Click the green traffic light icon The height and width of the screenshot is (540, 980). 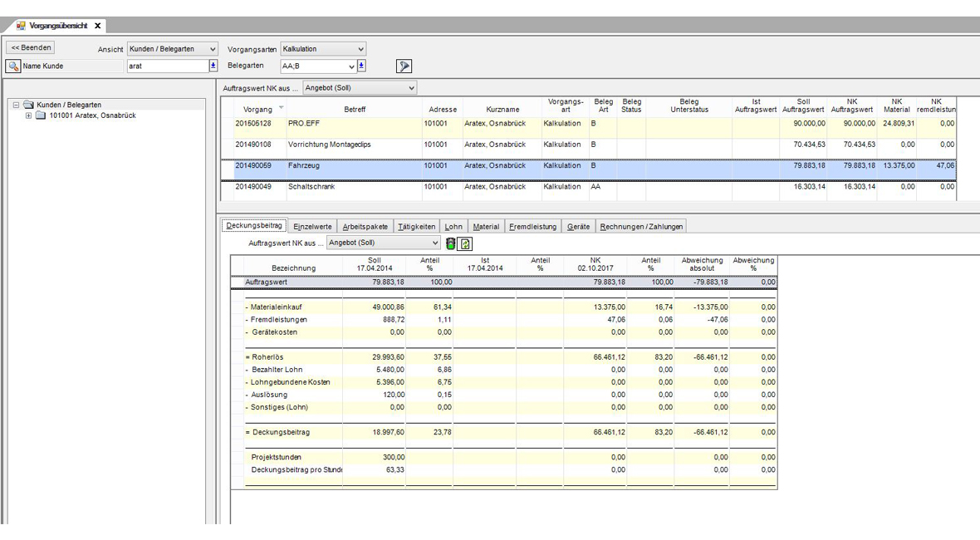coord(451,243)
